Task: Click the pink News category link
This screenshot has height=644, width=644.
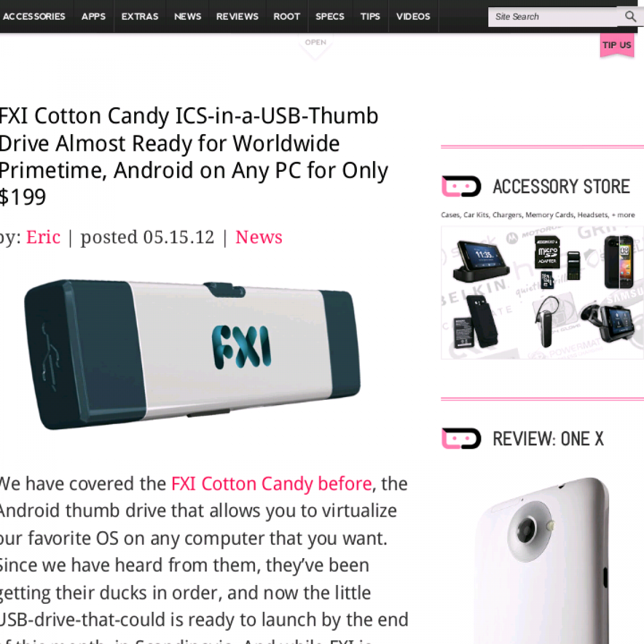Action: 259,237
